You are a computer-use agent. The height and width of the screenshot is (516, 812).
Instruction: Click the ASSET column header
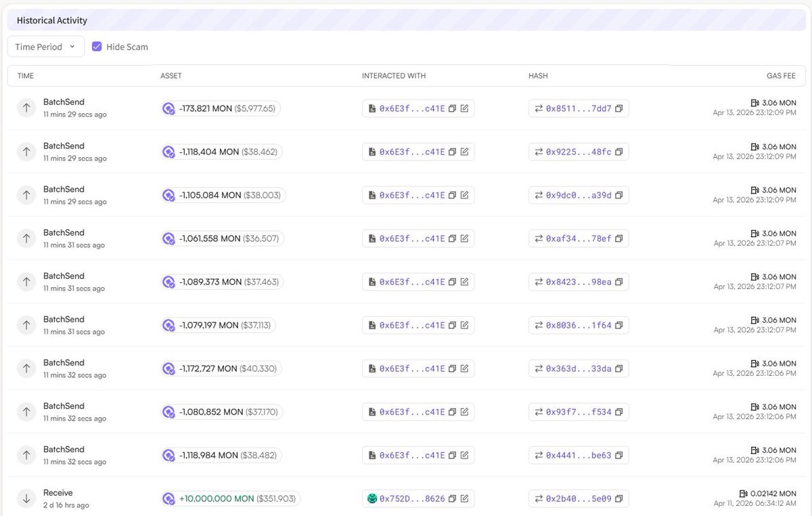(171, 76)
